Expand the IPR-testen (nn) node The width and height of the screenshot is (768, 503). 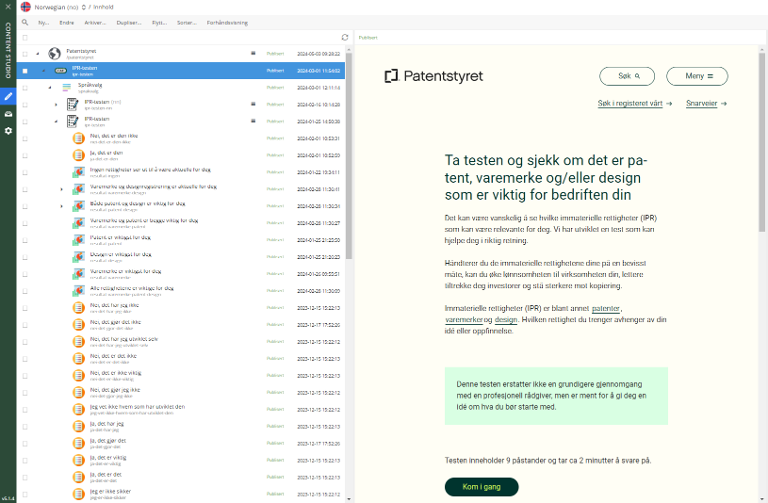[55, 104]
